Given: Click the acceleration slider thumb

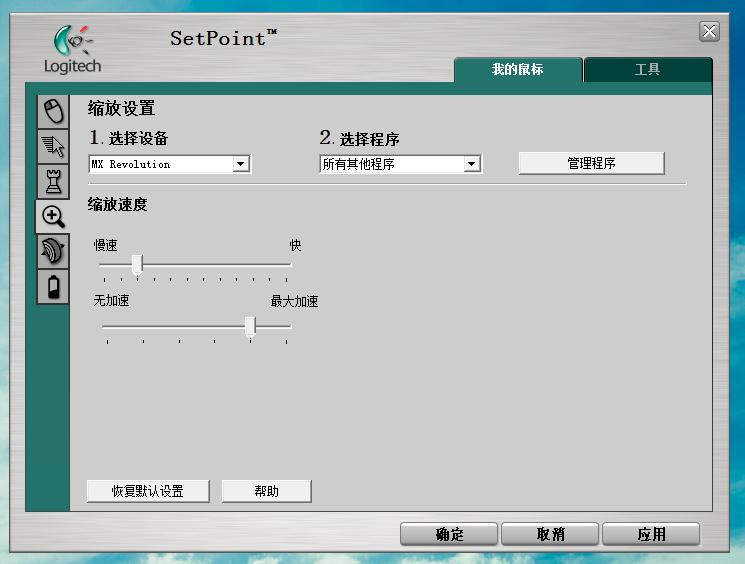Looking at the screenshot, I should (x=250, y=326).
